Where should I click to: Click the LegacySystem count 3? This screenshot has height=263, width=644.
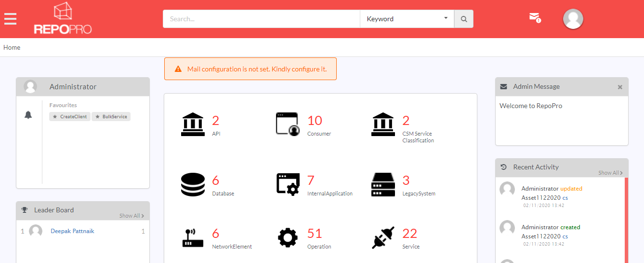coord(406,180)
